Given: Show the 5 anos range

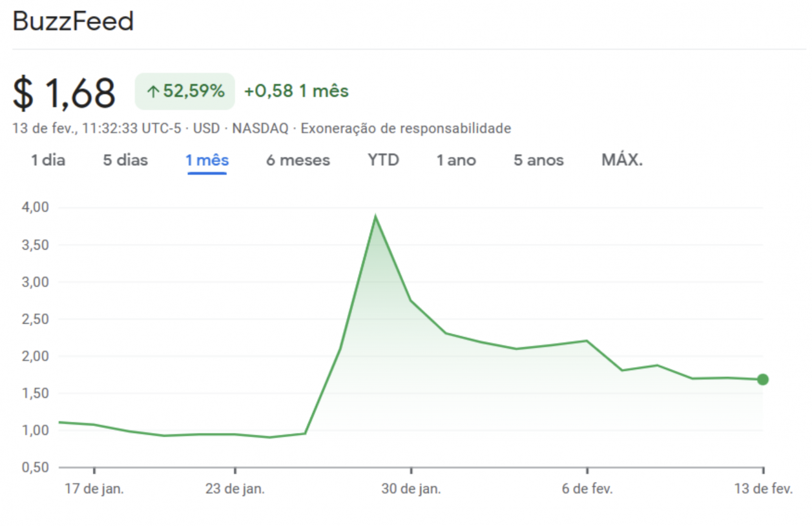Looking at the screenshot, I should point(539,160).
